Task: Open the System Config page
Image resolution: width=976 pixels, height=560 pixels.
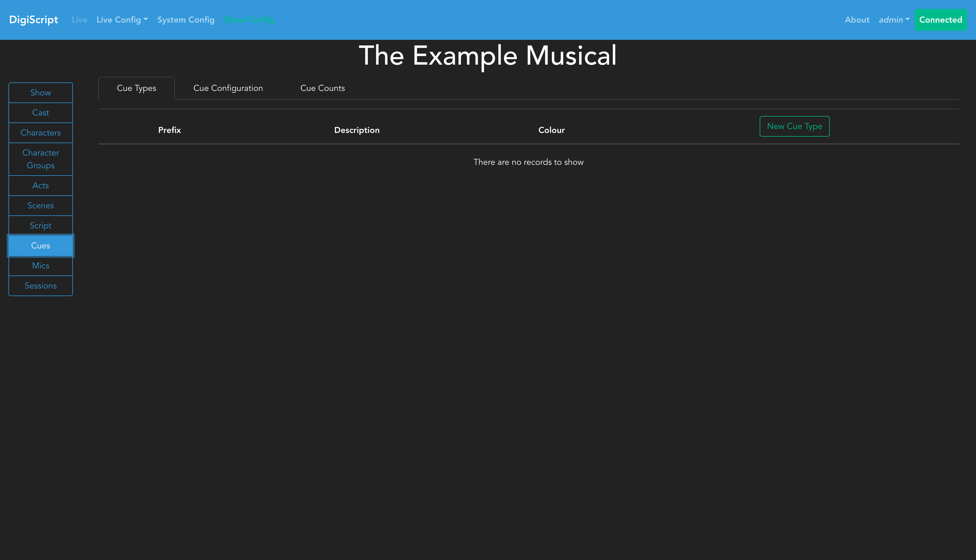Action: coord(186,19)
